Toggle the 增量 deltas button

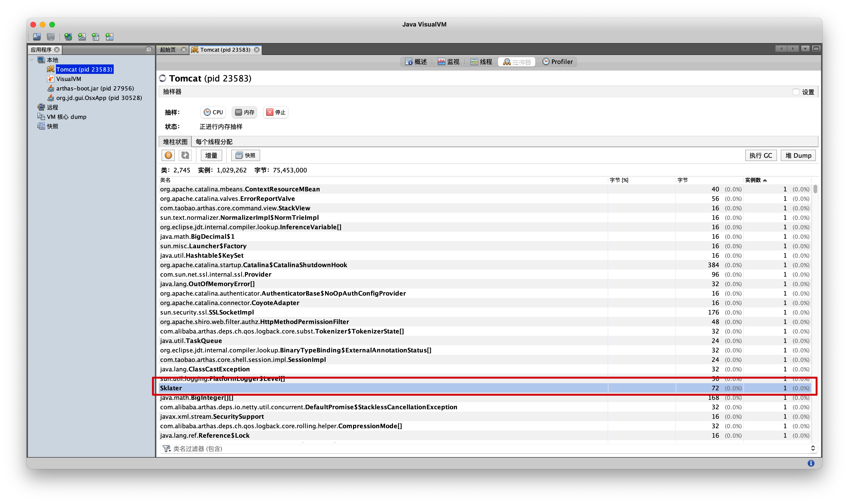(211, 155)
